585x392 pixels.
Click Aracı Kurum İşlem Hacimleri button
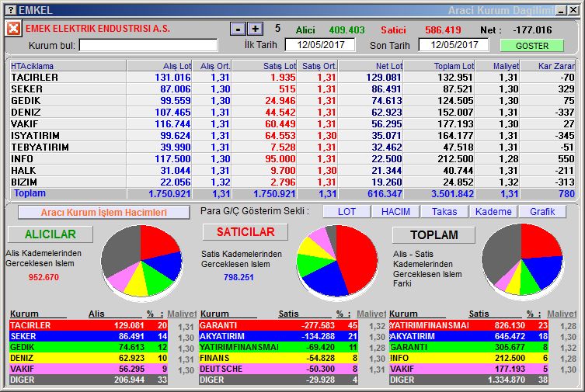coord(104,213)
